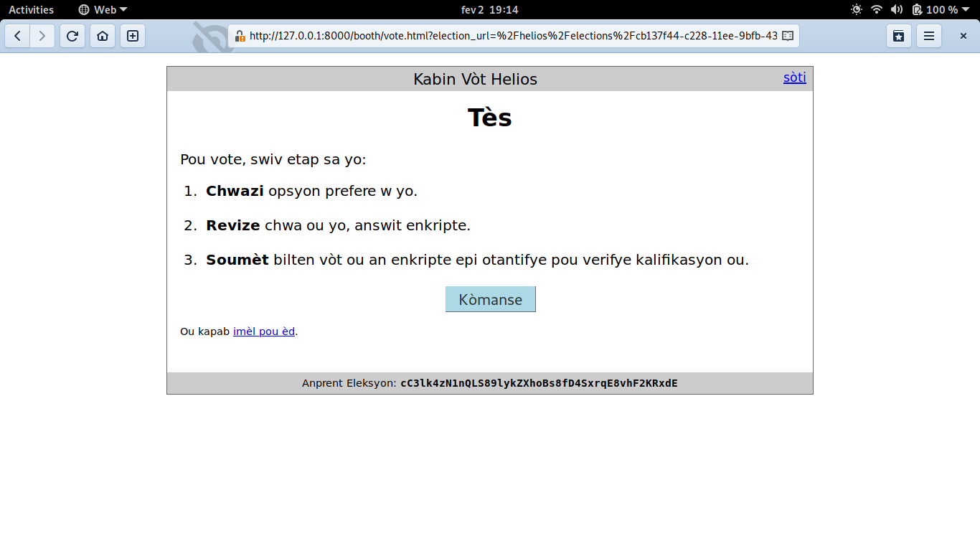The height and width of the screenshot is (551, 980).
Task: Start voting with the Kòmanse button
Action: 491,299
